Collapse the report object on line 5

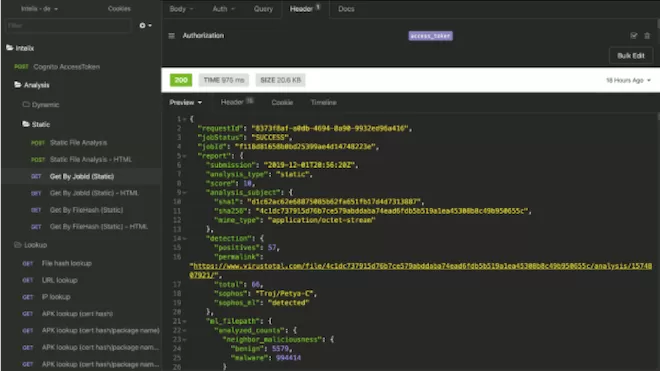click(184, 156)
